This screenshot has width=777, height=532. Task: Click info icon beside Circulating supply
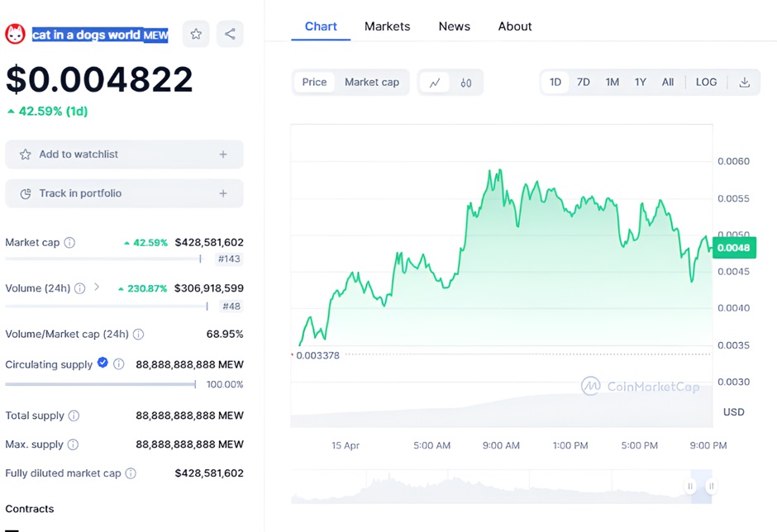pos(119,364)
